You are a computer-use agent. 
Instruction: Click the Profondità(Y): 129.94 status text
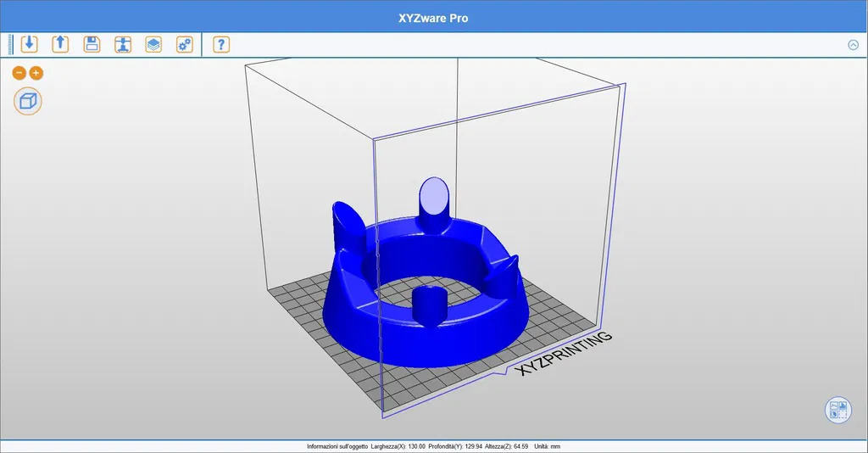pyautogui.click(x=455, y=446)
